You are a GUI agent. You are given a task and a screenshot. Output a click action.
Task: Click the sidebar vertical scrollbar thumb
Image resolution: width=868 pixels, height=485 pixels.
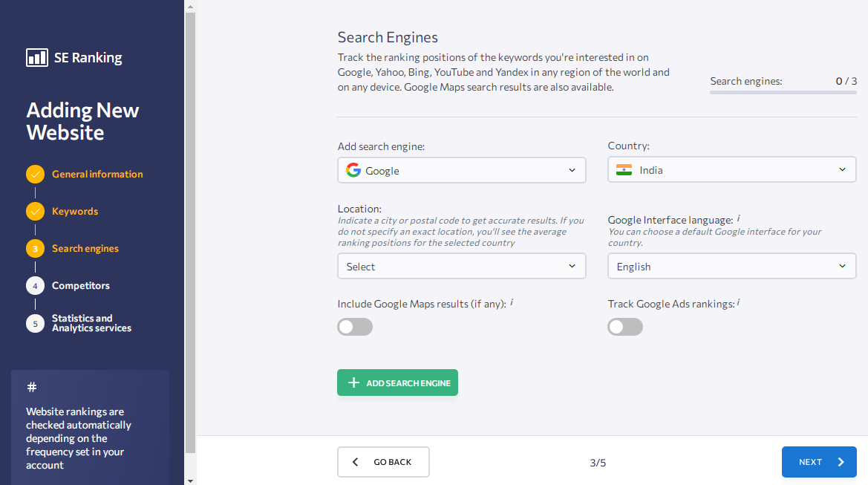190,232
